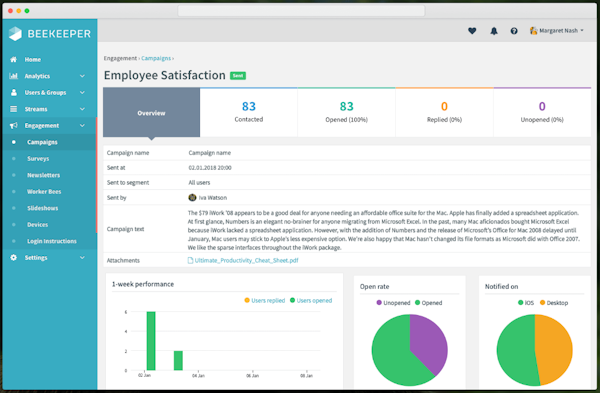This screenshot has height=393, width=600.
Task: Click the Settings gear icon
Action: point(13,258)
